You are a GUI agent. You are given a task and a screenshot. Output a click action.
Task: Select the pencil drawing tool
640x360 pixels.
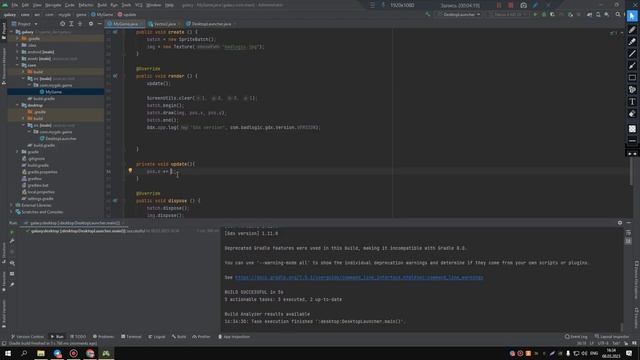point(632,29)
